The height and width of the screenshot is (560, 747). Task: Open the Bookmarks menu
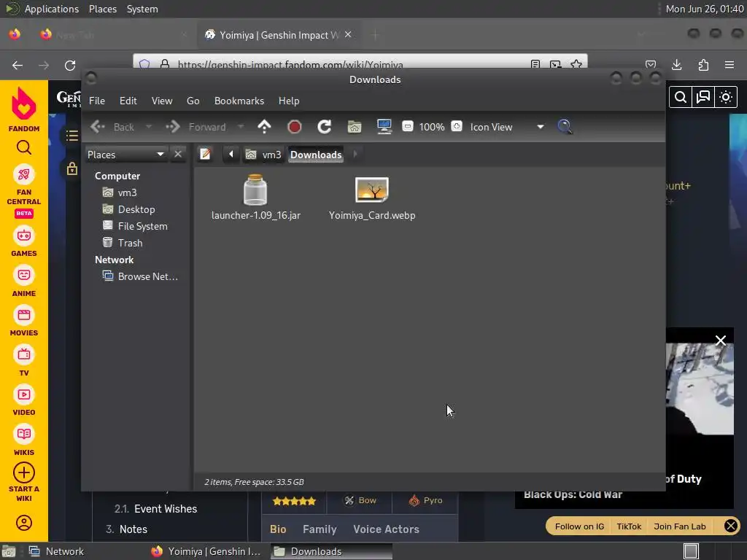coord(239,101)
